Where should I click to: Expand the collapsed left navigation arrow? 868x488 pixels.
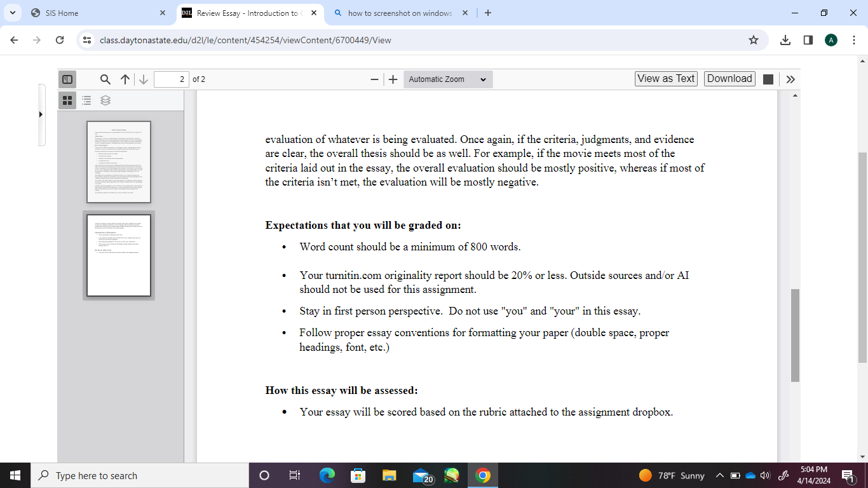(41, 114)
